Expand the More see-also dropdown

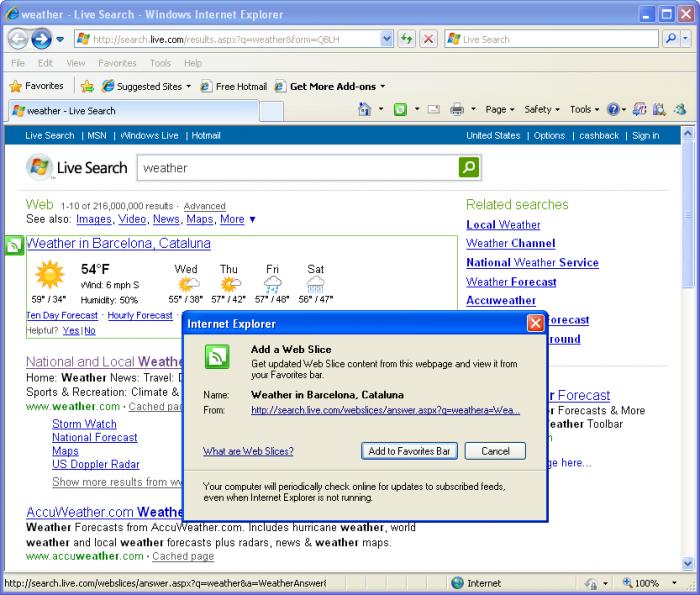point(238,219)
